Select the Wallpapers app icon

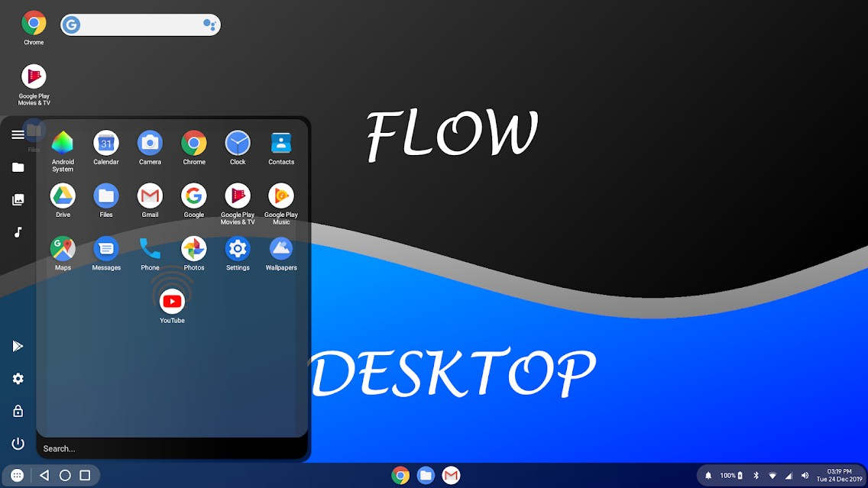click(281, 250)
